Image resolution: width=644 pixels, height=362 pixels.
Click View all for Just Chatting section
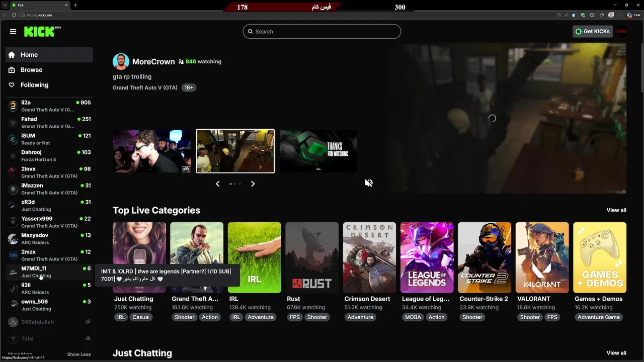pyautogui.click(x=616, y=353)
